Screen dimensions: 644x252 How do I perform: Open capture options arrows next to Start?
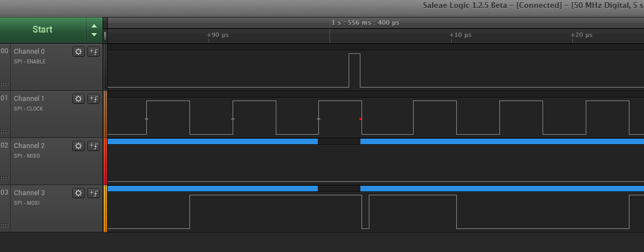(x=94, y=30)
